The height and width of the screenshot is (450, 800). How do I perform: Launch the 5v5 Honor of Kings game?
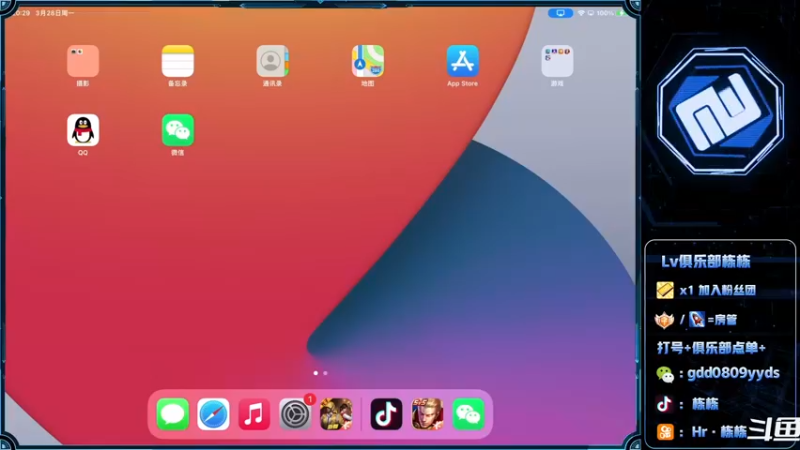(427, 414)
